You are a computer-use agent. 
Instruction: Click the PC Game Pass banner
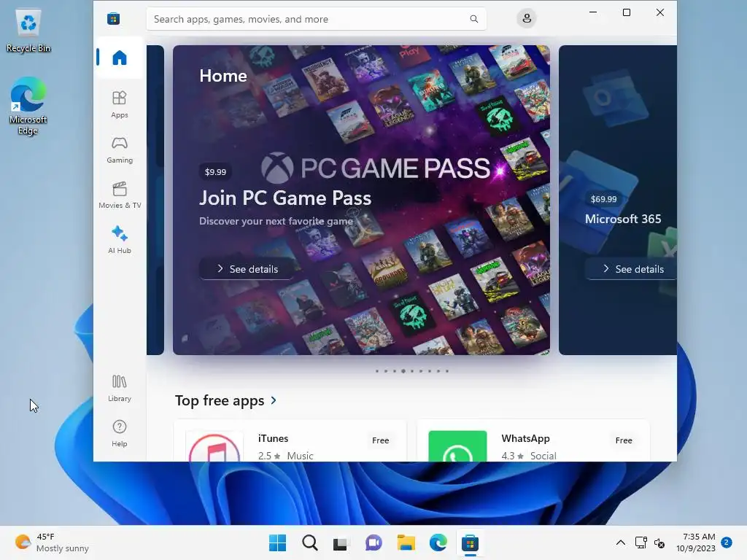pos(361,200)
